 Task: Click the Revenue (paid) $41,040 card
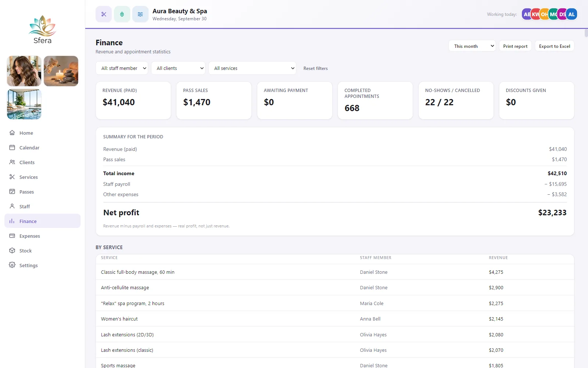(133, 100)
